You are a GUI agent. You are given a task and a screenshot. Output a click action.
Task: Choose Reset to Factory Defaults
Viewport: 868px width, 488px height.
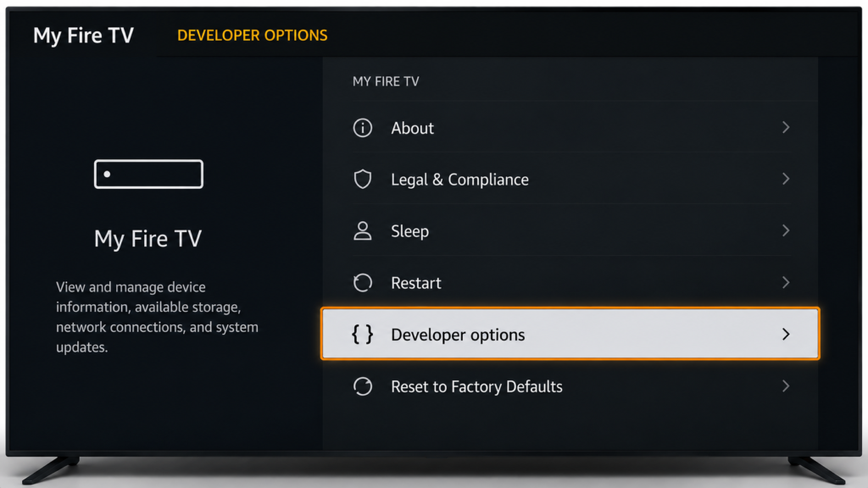pyautogui.click(x=571, y=386)
